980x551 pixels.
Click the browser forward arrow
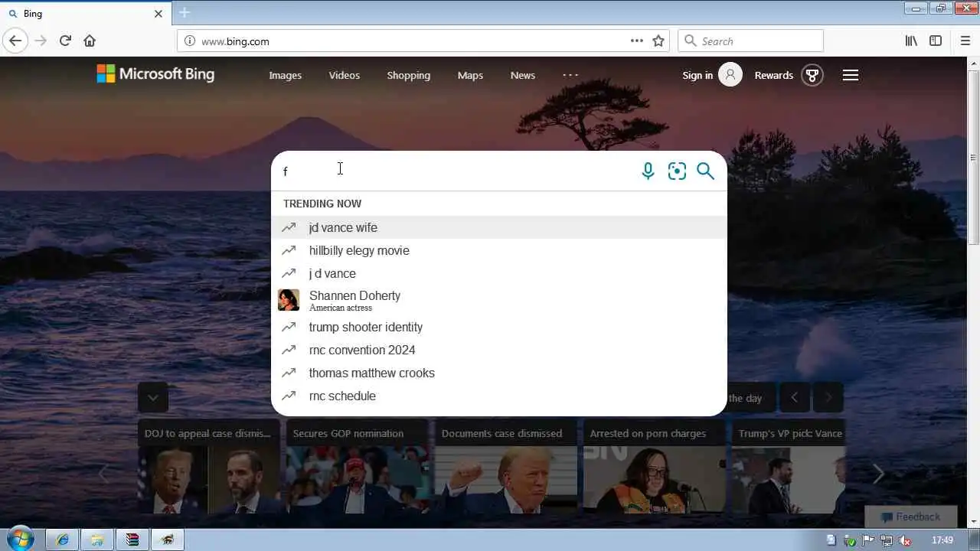click(41, 41)
